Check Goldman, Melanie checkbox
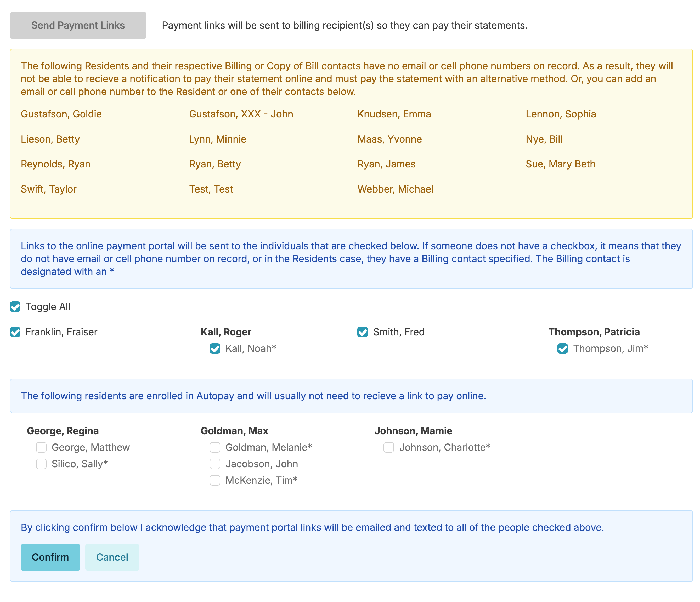 (215, 447)
